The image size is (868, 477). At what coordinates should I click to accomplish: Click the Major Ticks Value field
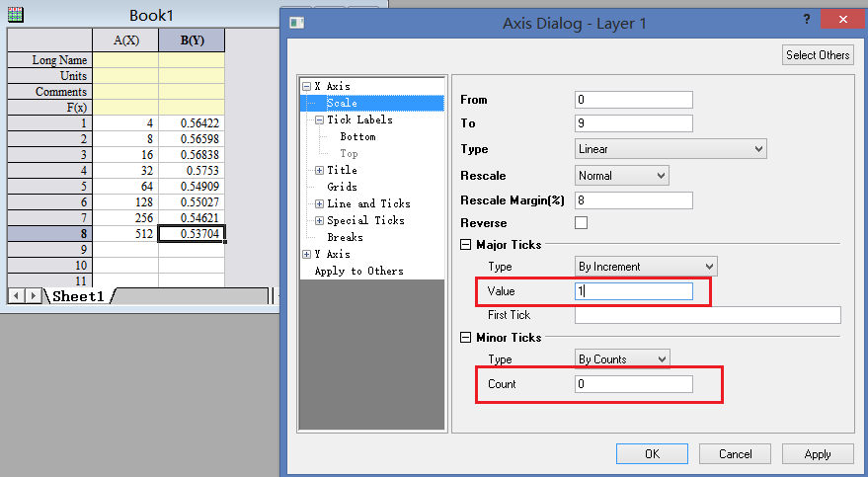coord(634,291)
